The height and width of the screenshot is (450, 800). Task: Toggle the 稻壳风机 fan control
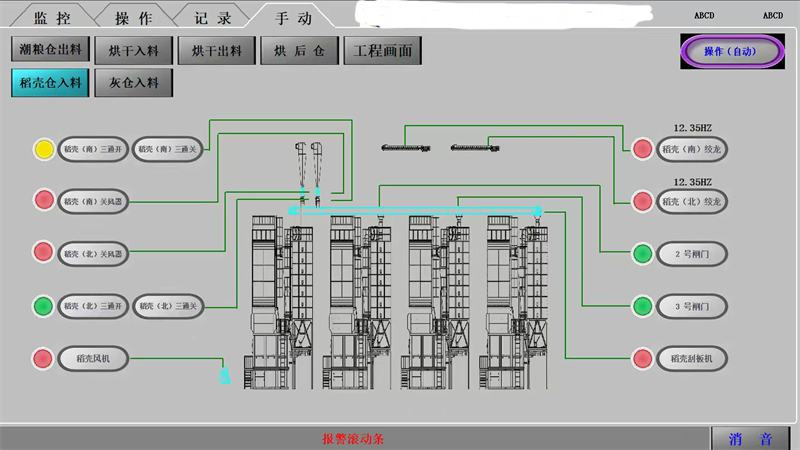(92, 358)
